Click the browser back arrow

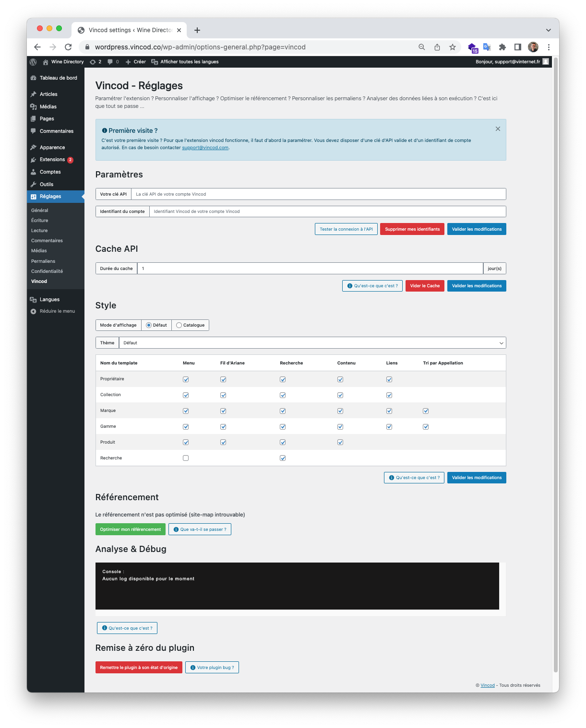coord(37,47)
